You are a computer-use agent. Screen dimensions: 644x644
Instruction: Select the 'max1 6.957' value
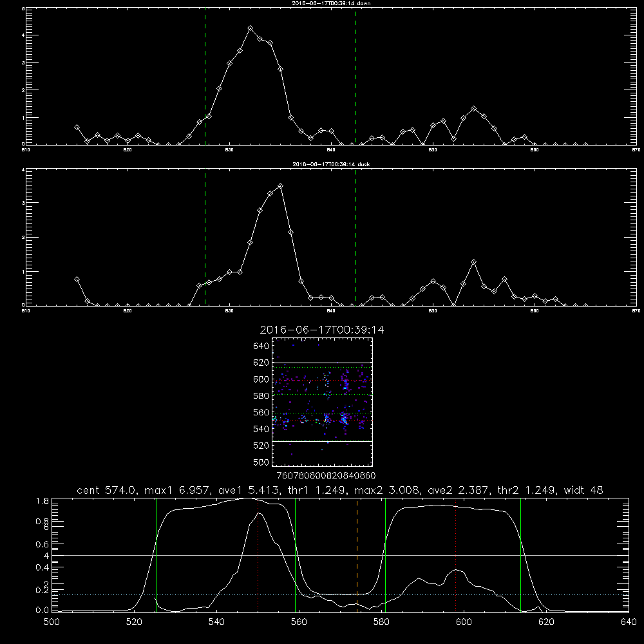(x=178, y=490)
